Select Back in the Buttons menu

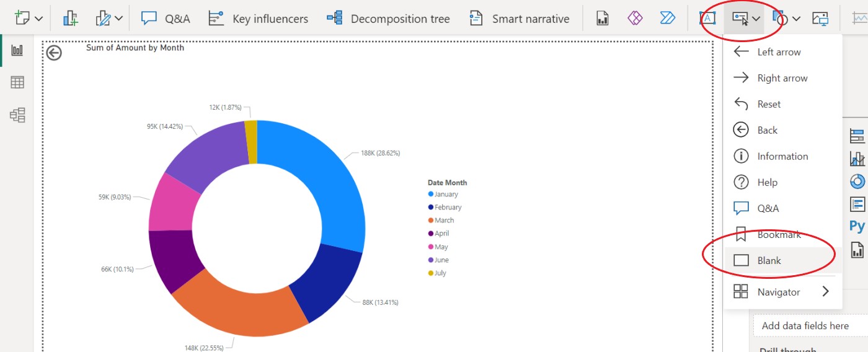(782, 130)
